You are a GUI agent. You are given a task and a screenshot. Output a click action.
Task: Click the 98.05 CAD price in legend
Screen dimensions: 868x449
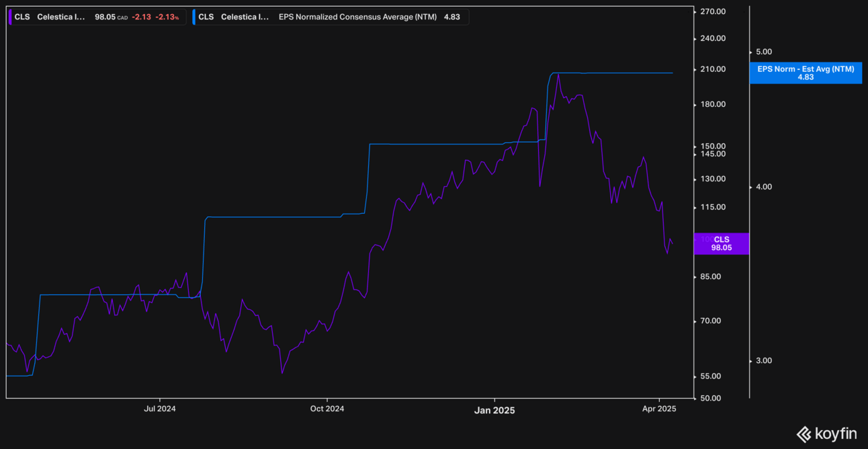tap(111, 17)
